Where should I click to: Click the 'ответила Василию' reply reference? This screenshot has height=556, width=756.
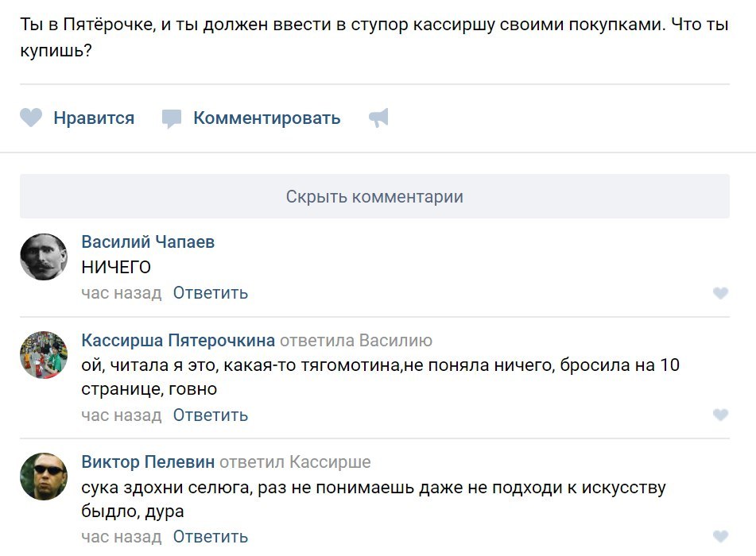(x=356, y=341)
